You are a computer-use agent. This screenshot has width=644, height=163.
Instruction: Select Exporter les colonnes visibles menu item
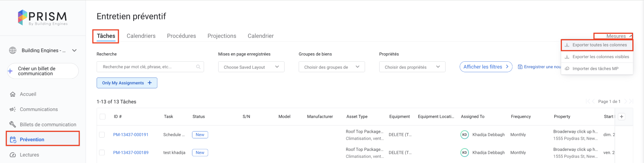point(600,57)
